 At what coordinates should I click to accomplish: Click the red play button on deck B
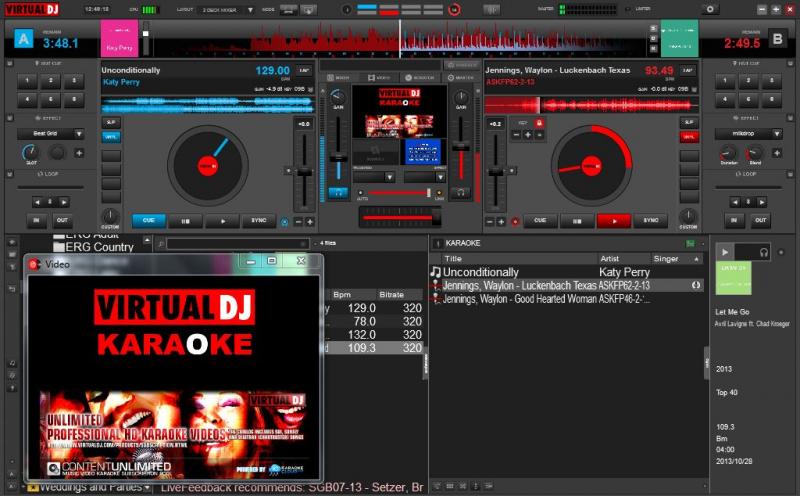pyautogui.click(x=614, y=221)
